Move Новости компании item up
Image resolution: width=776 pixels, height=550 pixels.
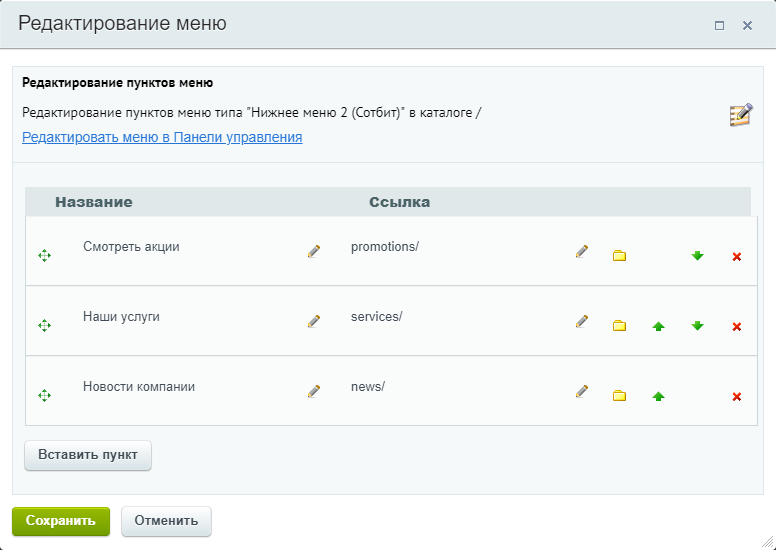pos(658,396)
